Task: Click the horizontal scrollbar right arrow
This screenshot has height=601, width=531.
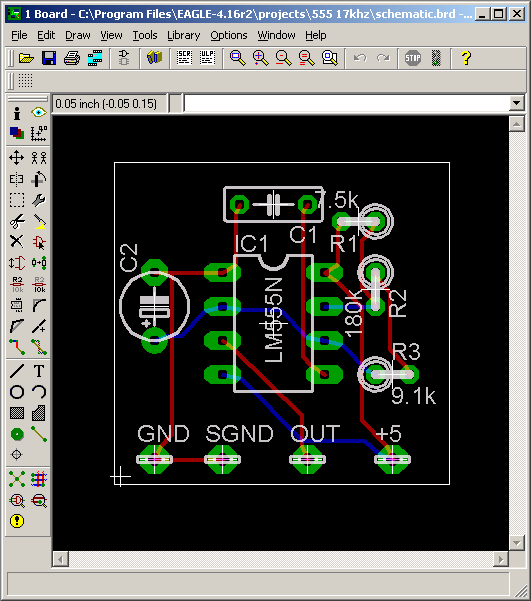Action: [501, 560]
